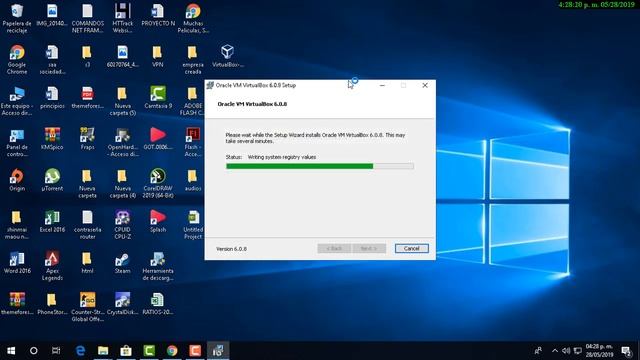Screen dimensions: 640x360
Task: Select the i3 folder
Action: 87,56
